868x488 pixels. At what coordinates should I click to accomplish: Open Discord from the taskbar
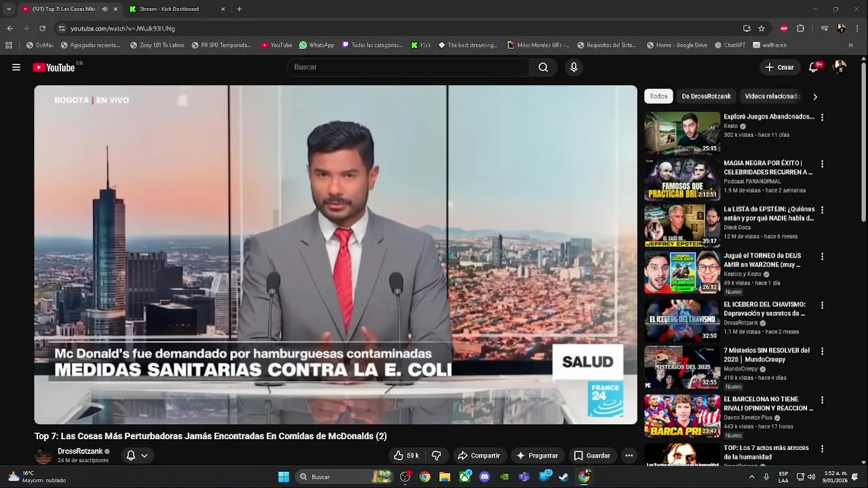point(484,476)
